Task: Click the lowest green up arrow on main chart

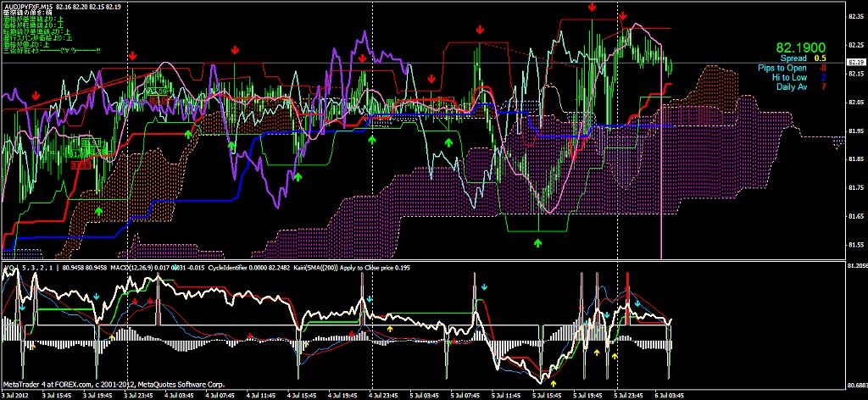Action: 537,242
